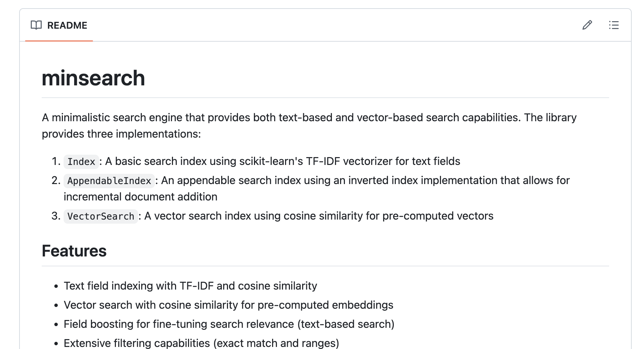644x349 pixels.
Task: Click the number 3 list marker
Action: [56, 216]
